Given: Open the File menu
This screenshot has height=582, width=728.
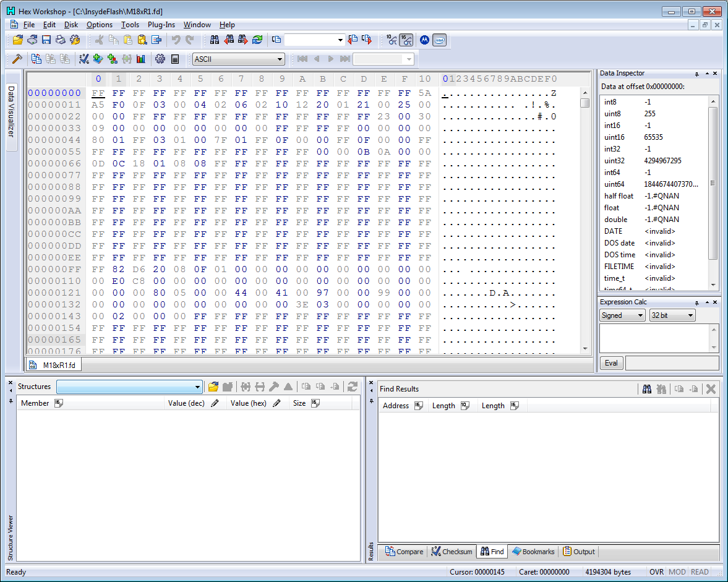Looking at the screenshot, I should tap(29, 25).
